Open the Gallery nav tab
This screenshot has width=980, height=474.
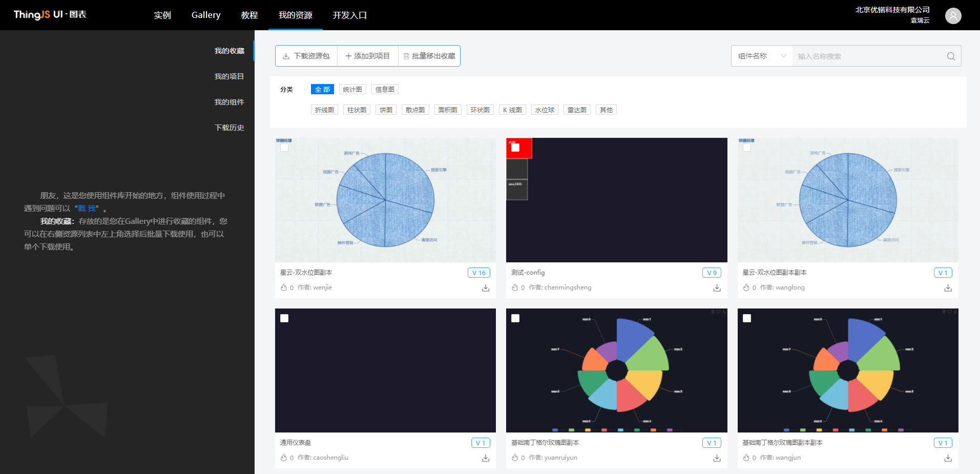click(206, 15)
